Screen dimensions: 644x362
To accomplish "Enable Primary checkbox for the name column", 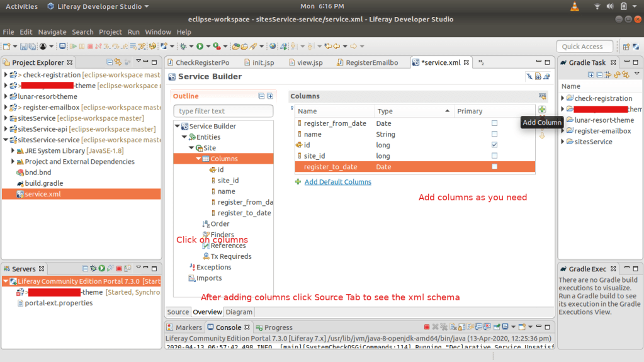I will click(494, 134).
